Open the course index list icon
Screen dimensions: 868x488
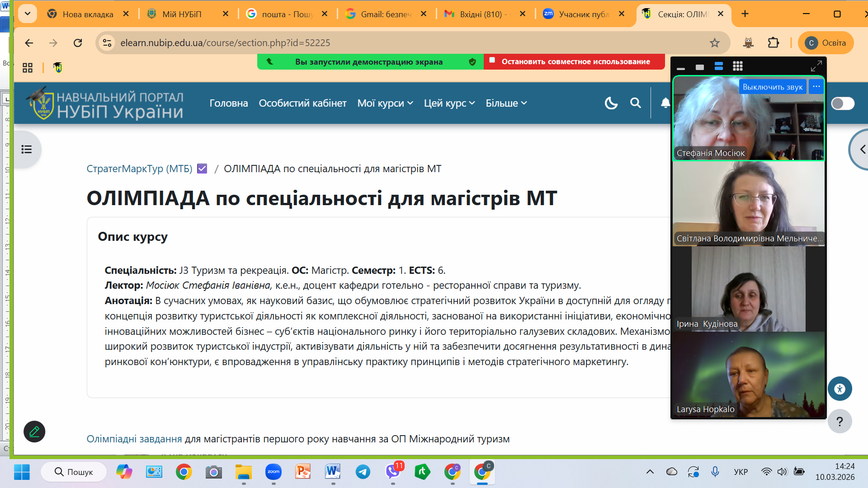pos(27,149)
